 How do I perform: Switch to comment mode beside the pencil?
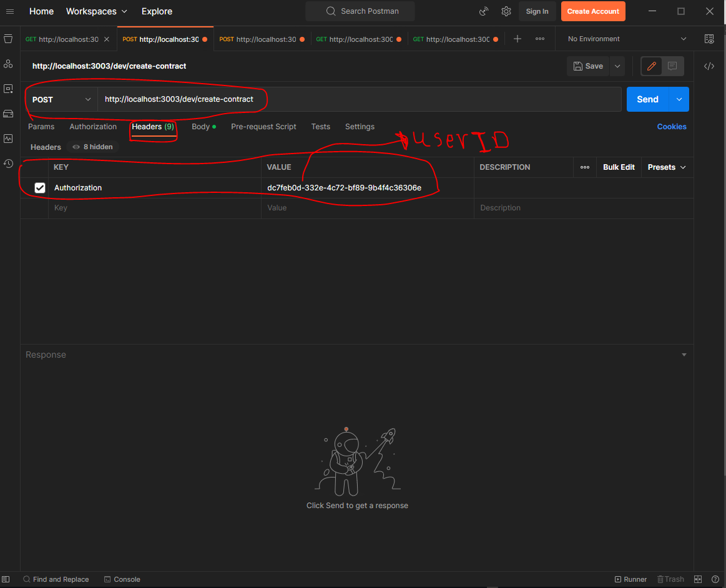coord(672,66)
